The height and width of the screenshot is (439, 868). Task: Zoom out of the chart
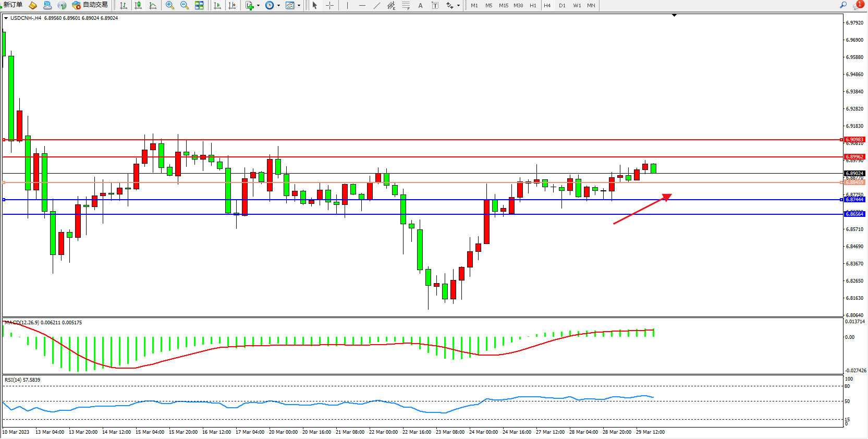[x=184, y=5]
